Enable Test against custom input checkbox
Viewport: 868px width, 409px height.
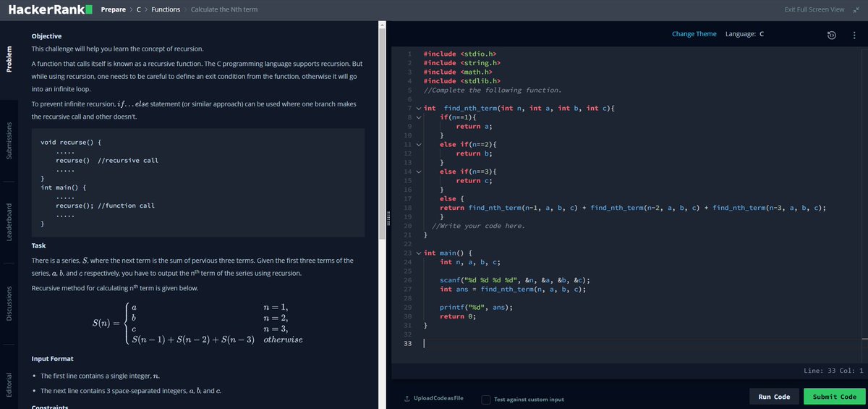(486, 400)
